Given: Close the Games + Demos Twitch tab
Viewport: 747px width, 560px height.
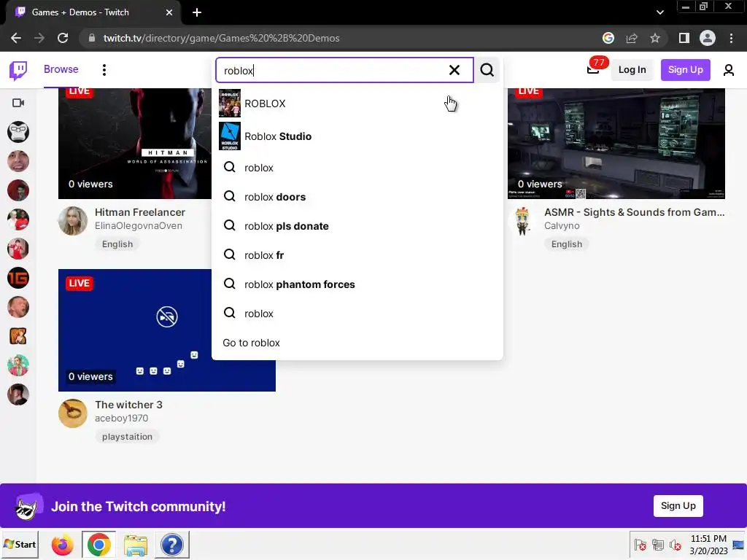Looking at the screenshot, I should [x=169, y=12].
